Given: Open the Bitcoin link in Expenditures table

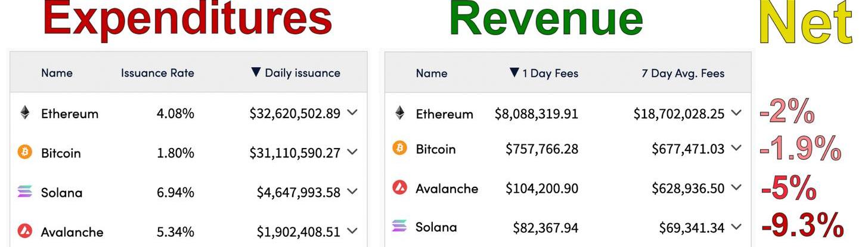Looking at the screenshot, I should [61, 153].
